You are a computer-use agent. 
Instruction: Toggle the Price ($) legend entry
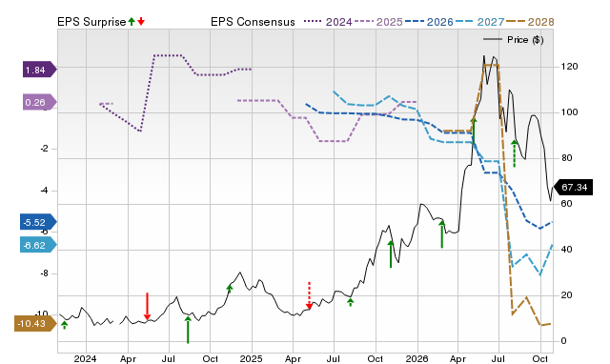coord(514,40)
